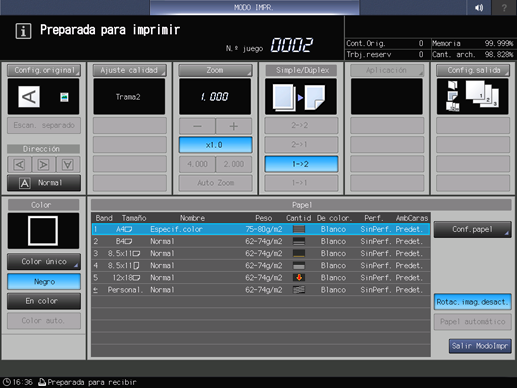517x388 pixels.
Task: Select left-facing original direction icon
Action: click(19, 164)
